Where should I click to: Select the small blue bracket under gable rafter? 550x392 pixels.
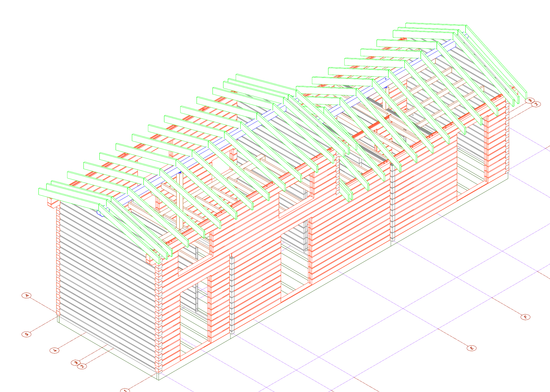tap(100, 213)
